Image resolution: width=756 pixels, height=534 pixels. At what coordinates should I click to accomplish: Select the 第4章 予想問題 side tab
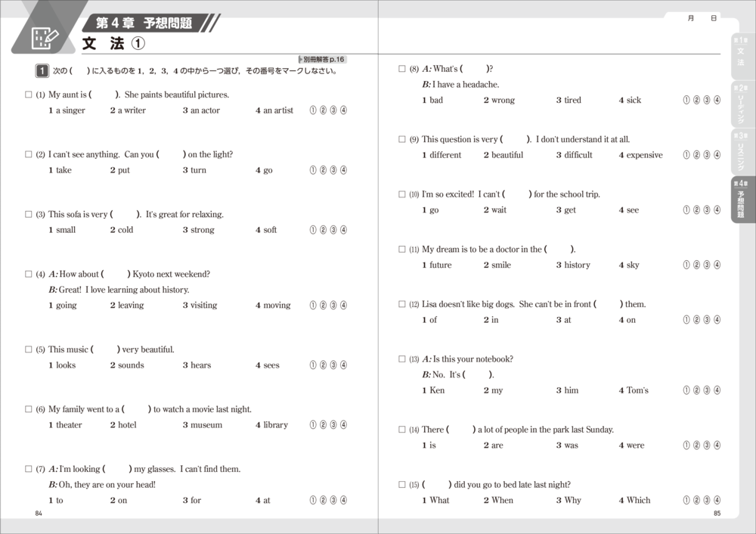(x=741, y=200)
